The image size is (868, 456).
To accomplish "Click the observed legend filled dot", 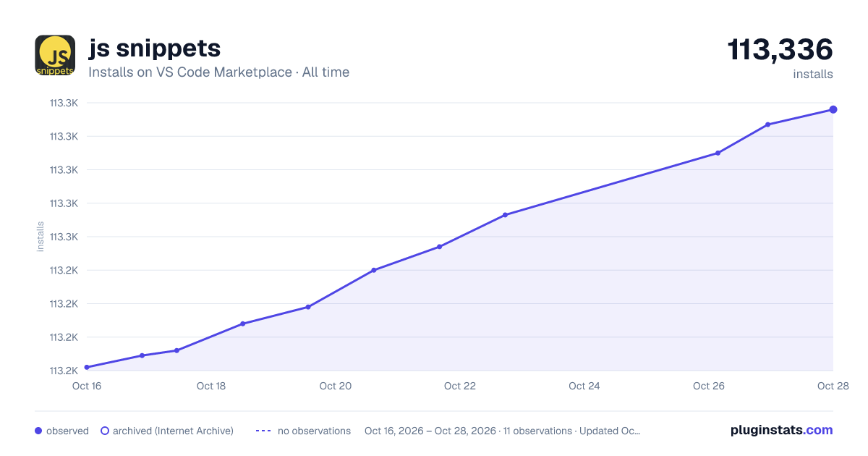I will 38,431.
